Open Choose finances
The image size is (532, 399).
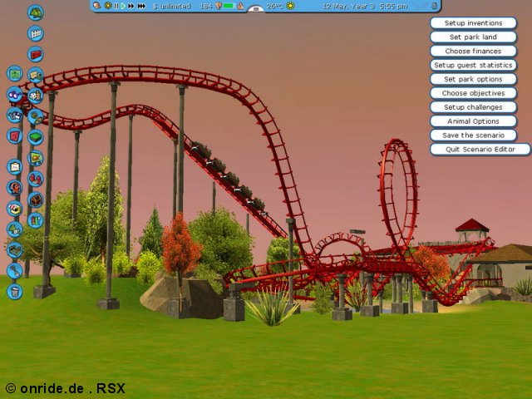pos(473,52)
